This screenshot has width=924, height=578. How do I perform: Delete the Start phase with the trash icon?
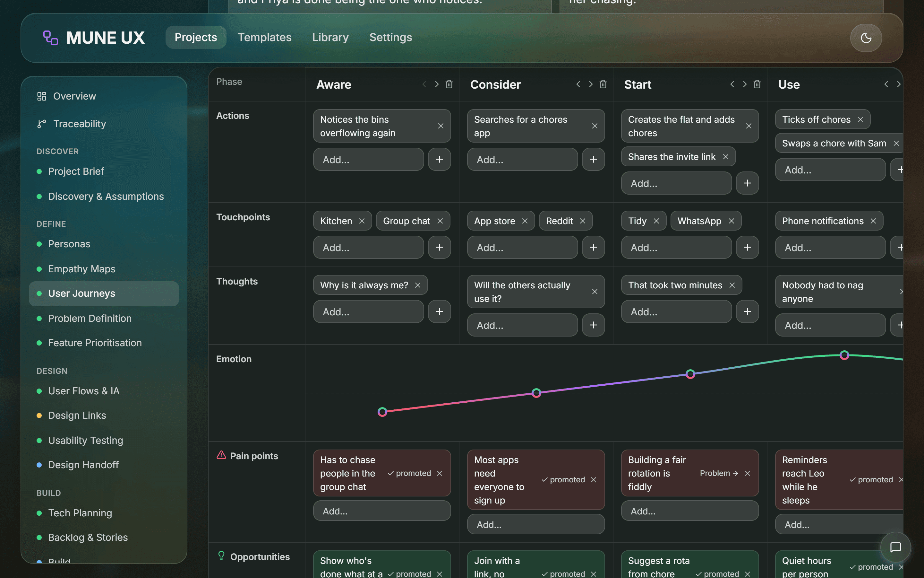coord(757,84)
